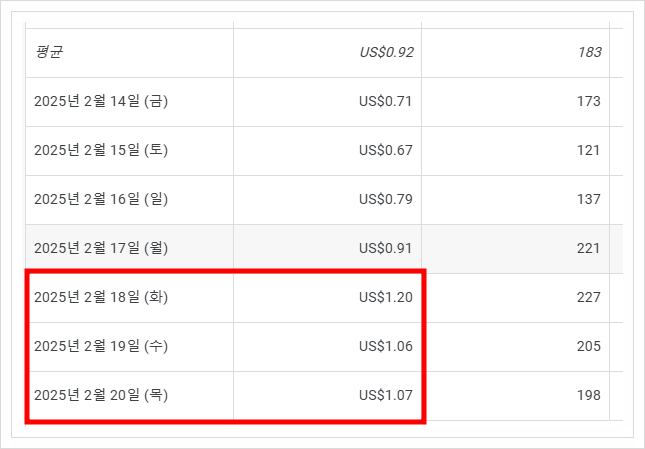Click the US$0.71 earnings cell

tap(386, 101)
